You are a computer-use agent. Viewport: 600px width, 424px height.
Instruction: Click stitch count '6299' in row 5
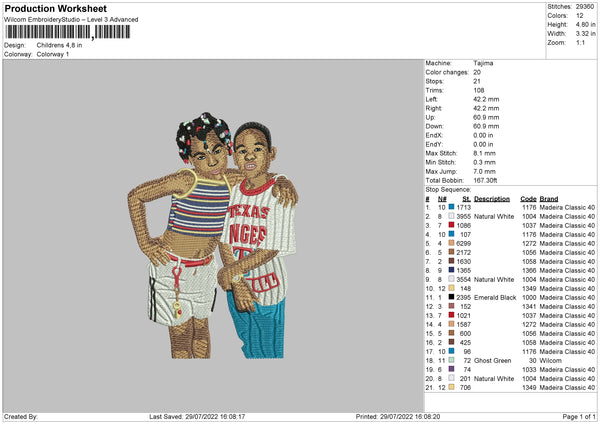(x=463, y=243)
